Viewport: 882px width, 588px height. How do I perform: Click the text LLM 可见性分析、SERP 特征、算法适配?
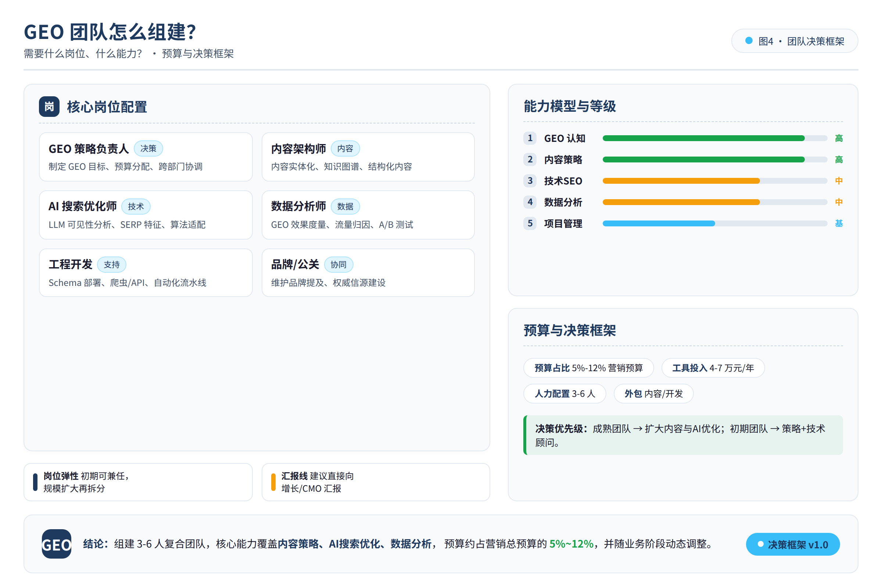pyautogui.click(x=127, y=225)
